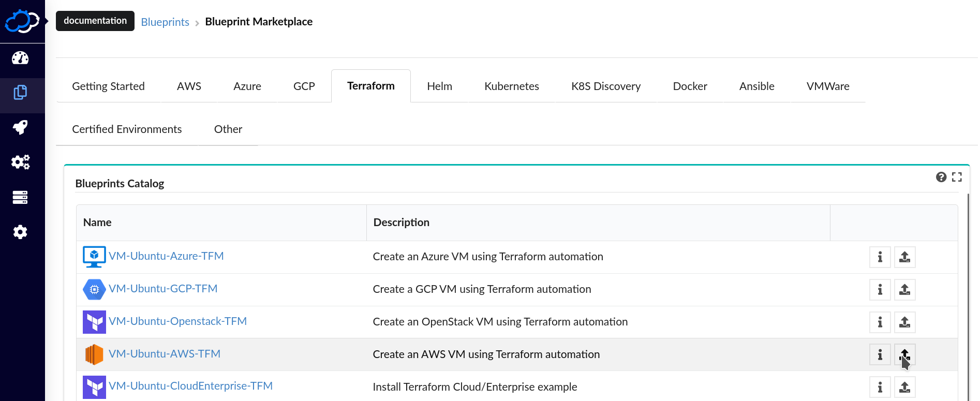Click the GCP blueprint hexagon logo
Image resolution: width=980 pixels, height=401 pixels.
coord(94,289)
